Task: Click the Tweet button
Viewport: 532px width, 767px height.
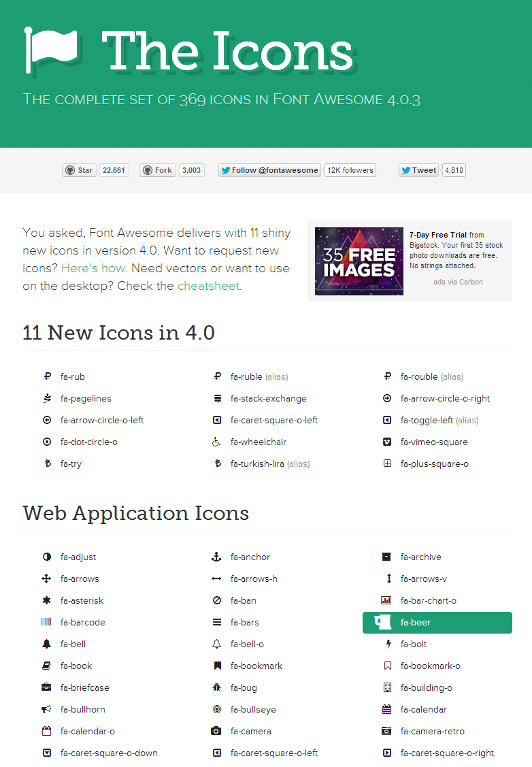Action: point(418,170)
